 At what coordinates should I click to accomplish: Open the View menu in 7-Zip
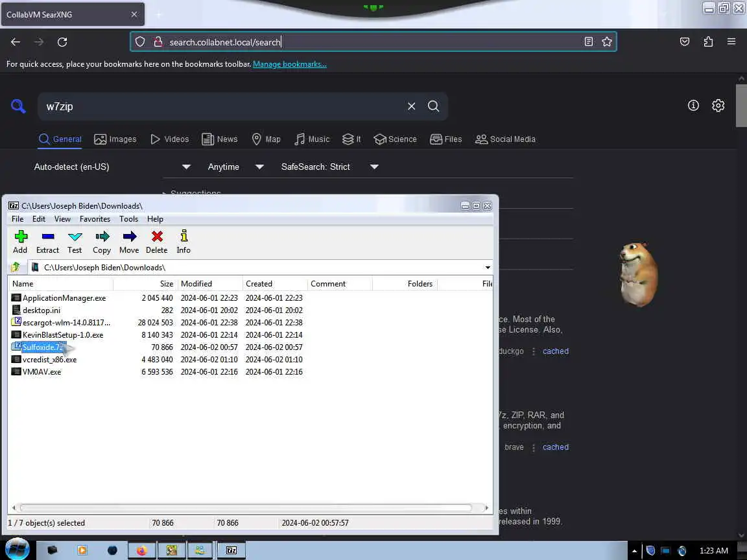[62, 219]
